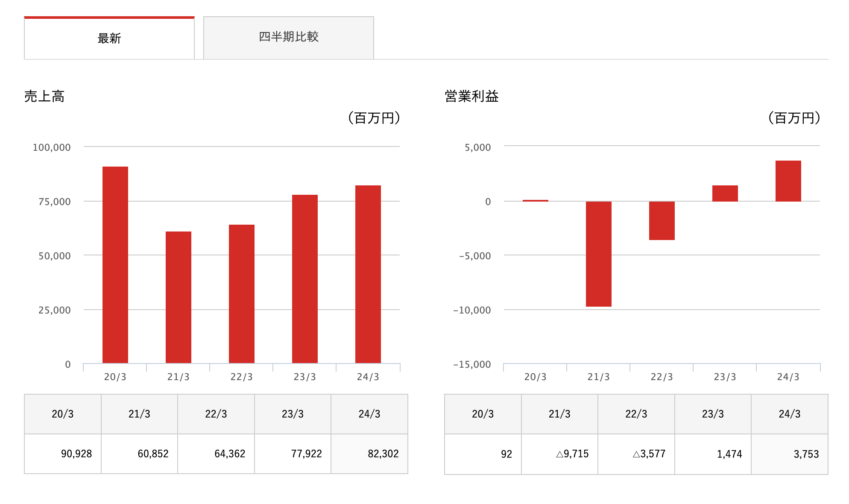
Task: Click the 営業利益 chart heading
Action: (x=471, y=97)
